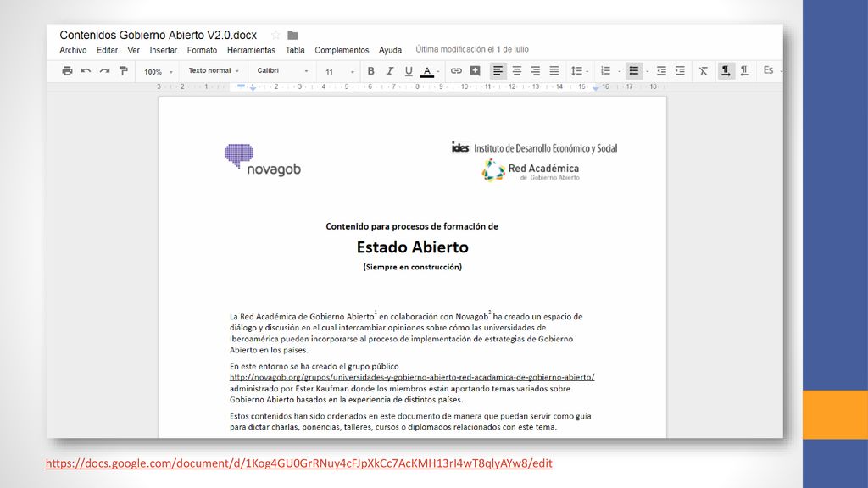Image resolution: width=868 pixels, height=488 pixels.
Task: Center align the text
Action: pyautogui.click(x=517, y=71)
